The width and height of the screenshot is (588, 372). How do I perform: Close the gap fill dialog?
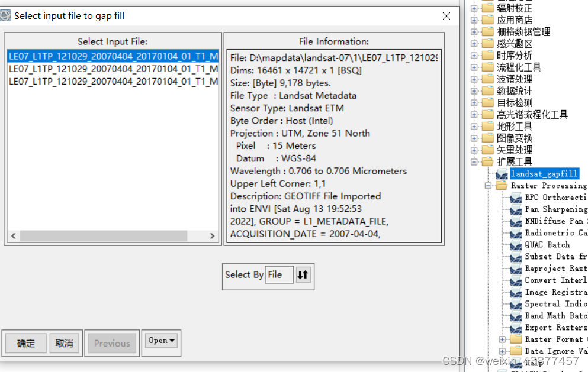coord(446,16)
